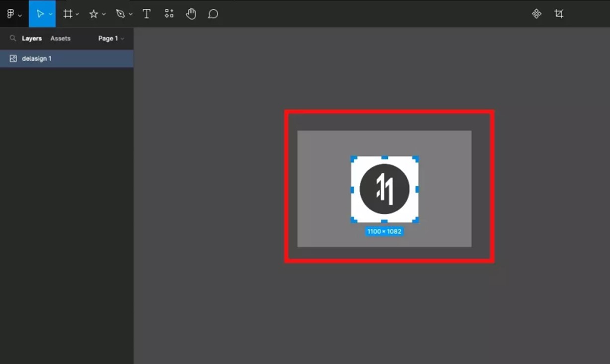Click the delasign 1 image layer icon
This screenshot has width=610, height=364.
[x=13, y=58]
